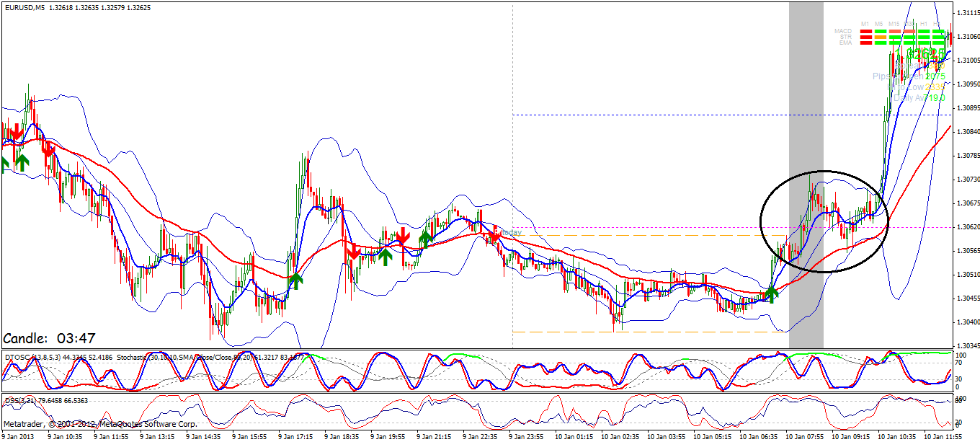Click the orange STR M5 signal box
Screen dimensions: 980x442
point(879,37)
